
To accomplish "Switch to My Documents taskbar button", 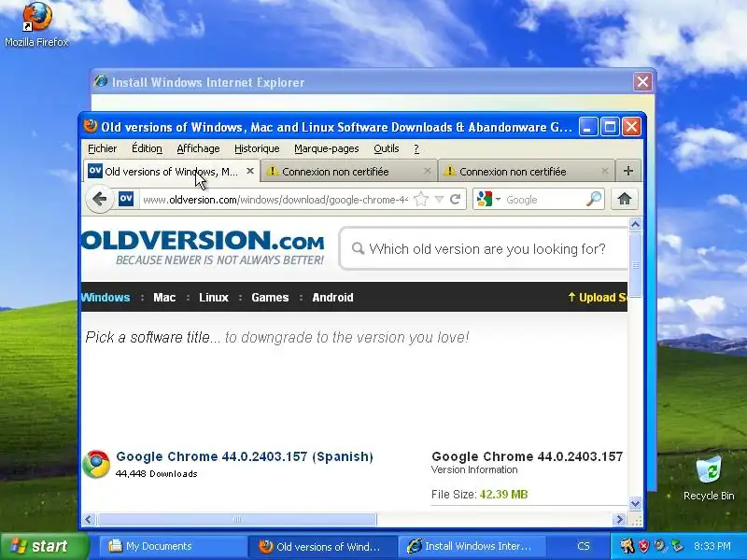I will [173, 546].
